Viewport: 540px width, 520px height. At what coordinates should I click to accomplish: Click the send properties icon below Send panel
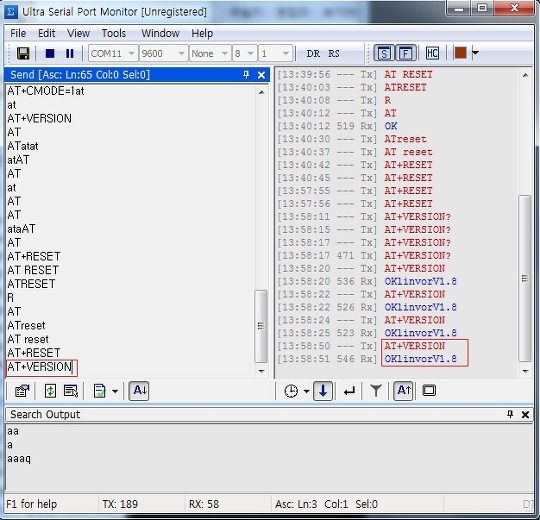point(22,391)
